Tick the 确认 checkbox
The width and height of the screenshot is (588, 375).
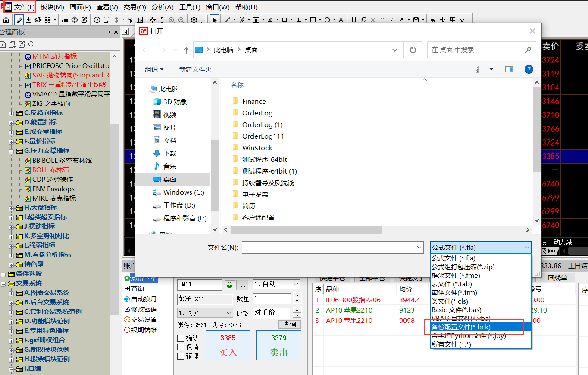pos(181,338)
